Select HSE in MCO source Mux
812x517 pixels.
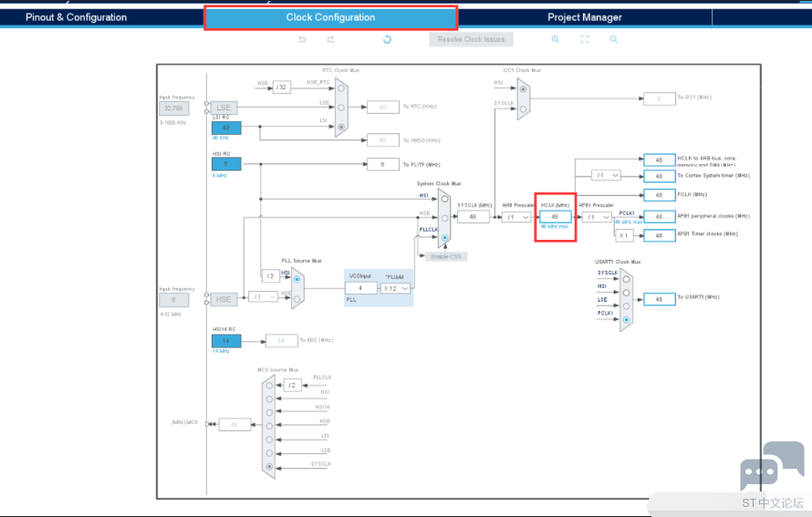click(269, 426)
